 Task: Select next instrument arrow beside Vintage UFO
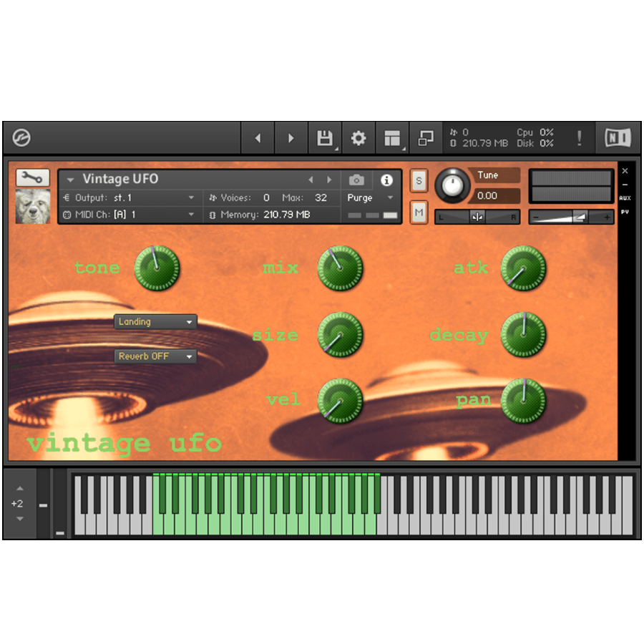pyautogui.click(x=329, y=180)
